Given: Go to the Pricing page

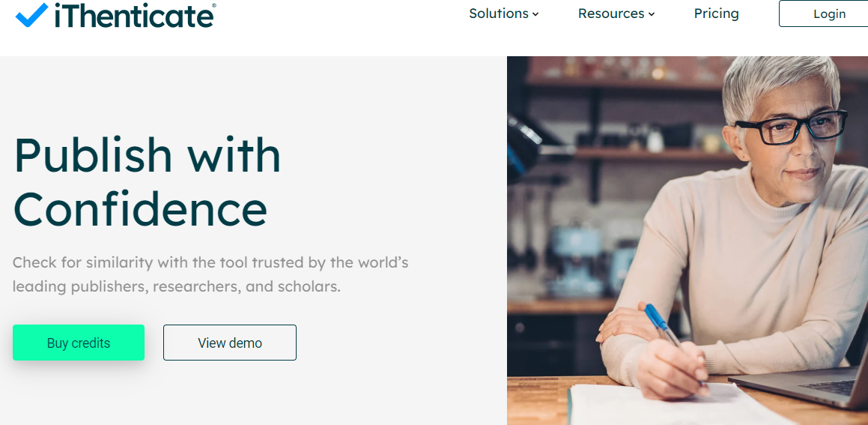Looking at the screenshot, I should click(x=716, y=13).
